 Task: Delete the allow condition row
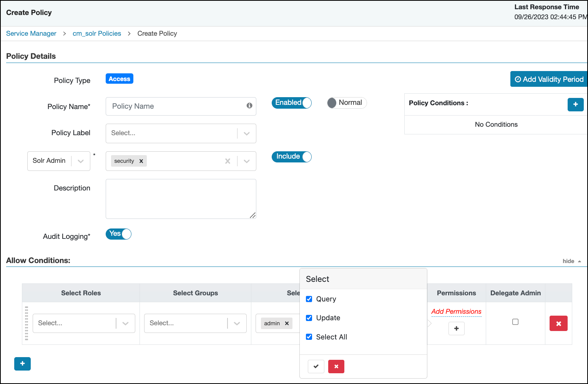coord(558,323)
